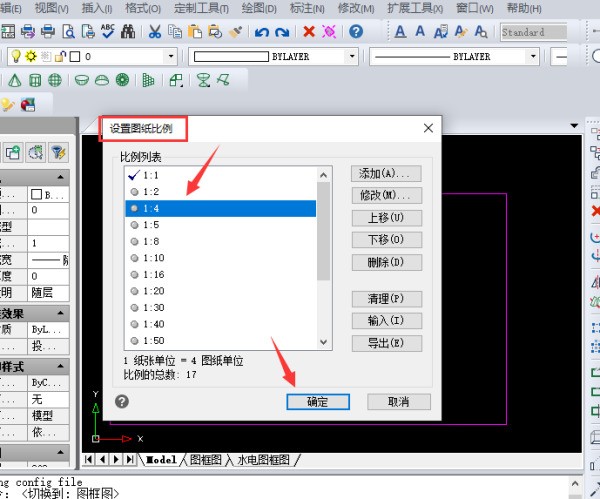Click the help icon in dialog bottom-left
This screenshot has height=499, width=600.
point(122,401)
